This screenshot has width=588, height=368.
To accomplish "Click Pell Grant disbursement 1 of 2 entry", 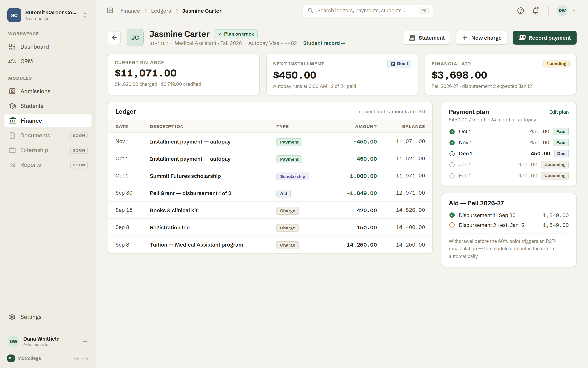I will coord(190,193).
